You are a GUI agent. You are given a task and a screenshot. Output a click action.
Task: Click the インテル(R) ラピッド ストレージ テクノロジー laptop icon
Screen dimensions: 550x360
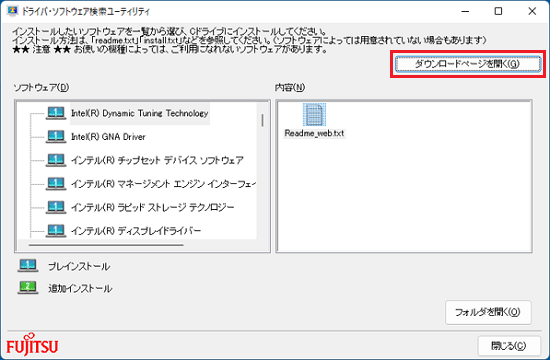click(x=55, y=207)
